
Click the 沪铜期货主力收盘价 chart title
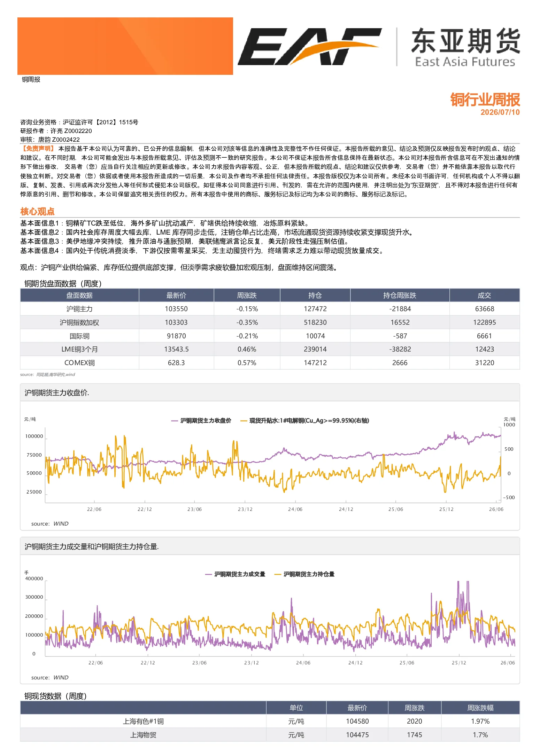click(57, 393)
